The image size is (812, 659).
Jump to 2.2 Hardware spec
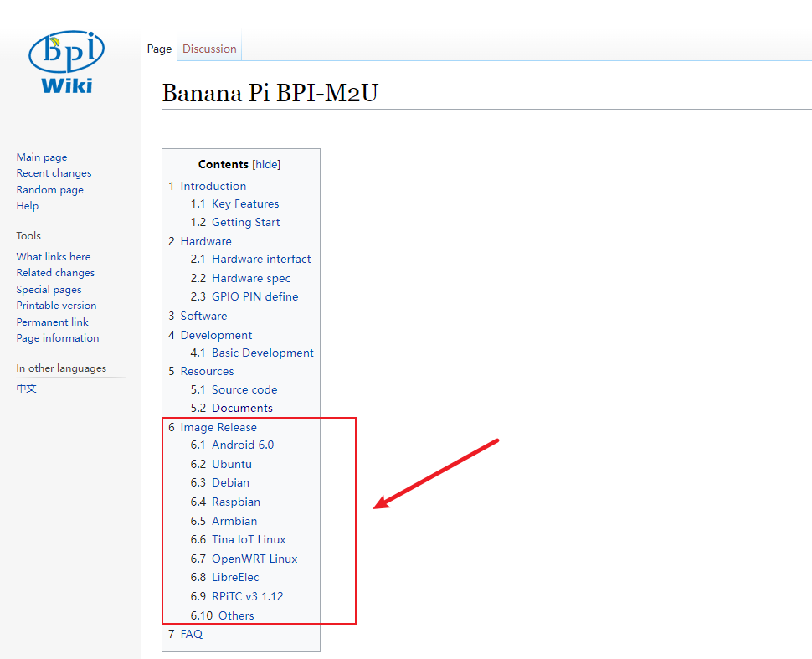(240, 278)
